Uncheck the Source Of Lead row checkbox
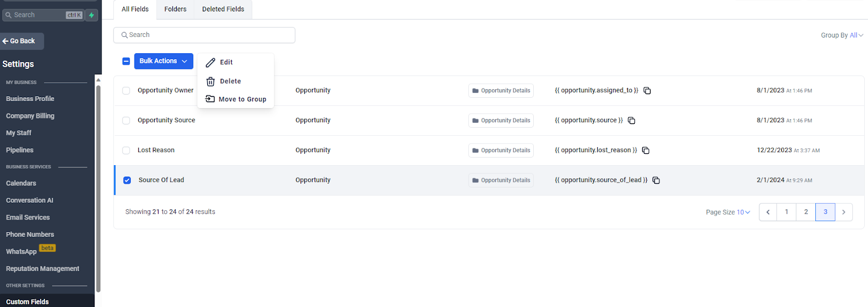 tap(127, 180)
